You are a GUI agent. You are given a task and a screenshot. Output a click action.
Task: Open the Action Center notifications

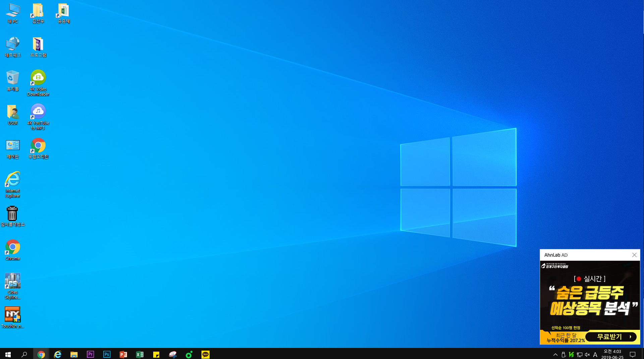pos(633,354)
